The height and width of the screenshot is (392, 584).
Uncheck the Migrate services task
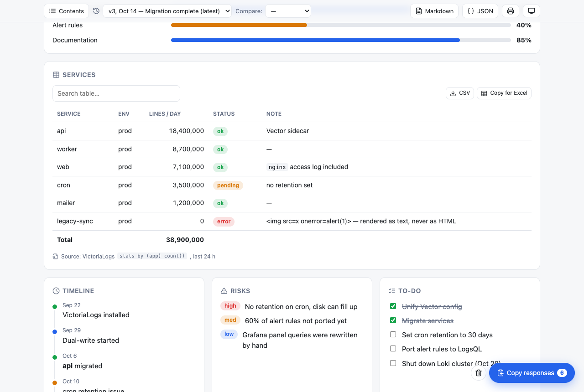pyautogui.click(x=393, y=320)
